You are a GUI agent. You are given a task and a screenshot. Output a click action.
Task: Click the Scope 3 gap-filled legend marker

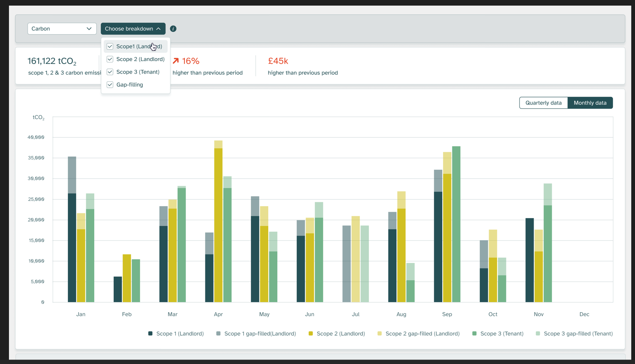tap(538, 333)
